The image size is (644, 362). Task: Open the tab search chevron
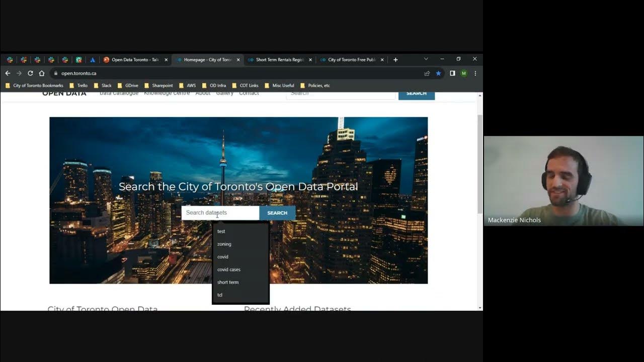426,59
